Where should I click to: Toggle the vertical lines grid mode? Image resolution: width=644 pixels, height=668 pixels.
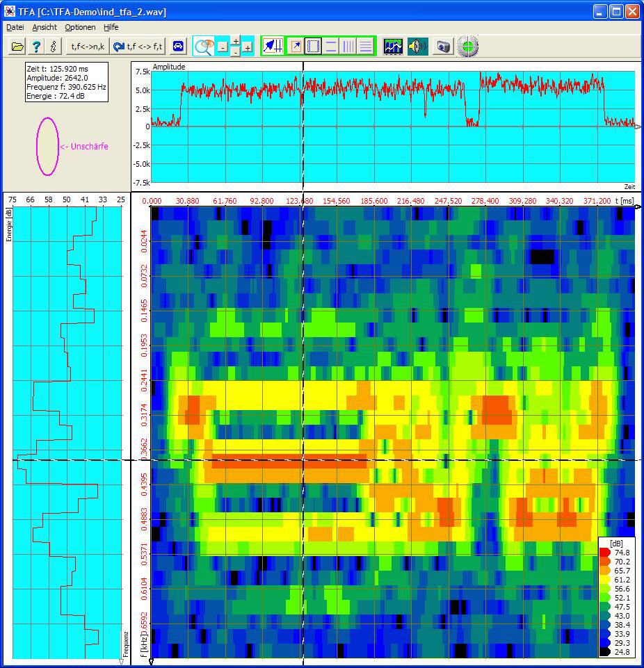348,47
